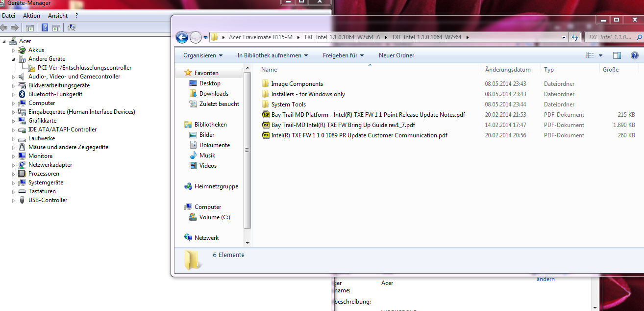The image size is (644, 311).
Task: Click TXE_Intel_1.1.0.1064_W7x64_A breadcrumb segment
Action: point(342,37)
